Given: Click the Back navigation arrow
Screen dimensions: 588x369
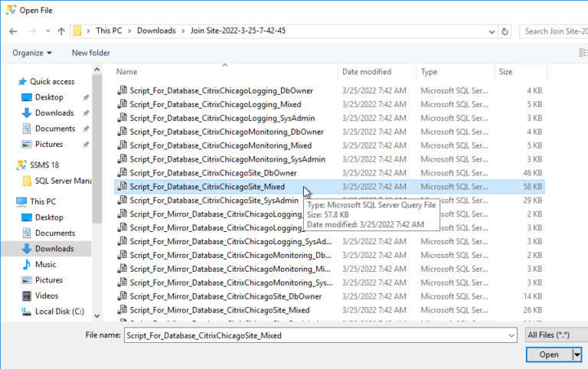Looking at the screenshot, I should coord(12,31).
